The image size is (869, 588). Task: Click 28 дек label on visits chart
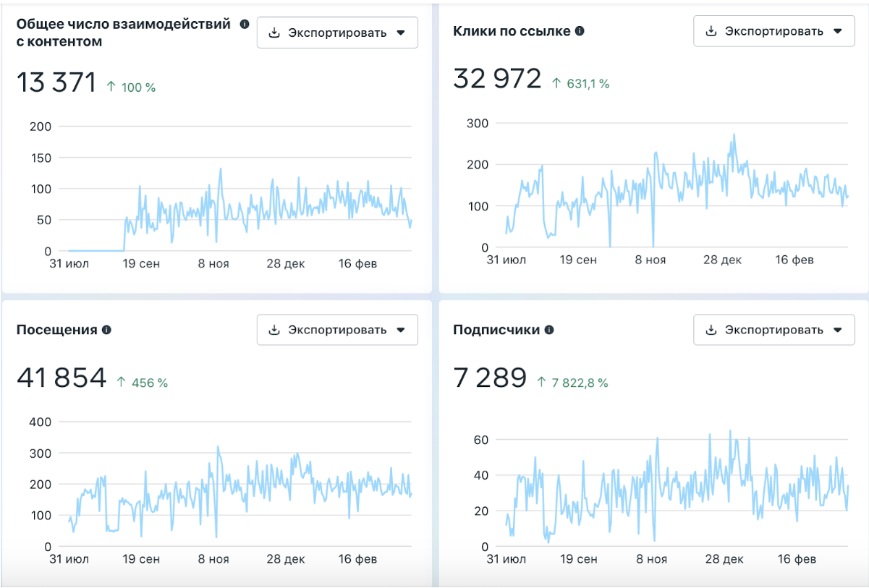[x=285, y=559]
